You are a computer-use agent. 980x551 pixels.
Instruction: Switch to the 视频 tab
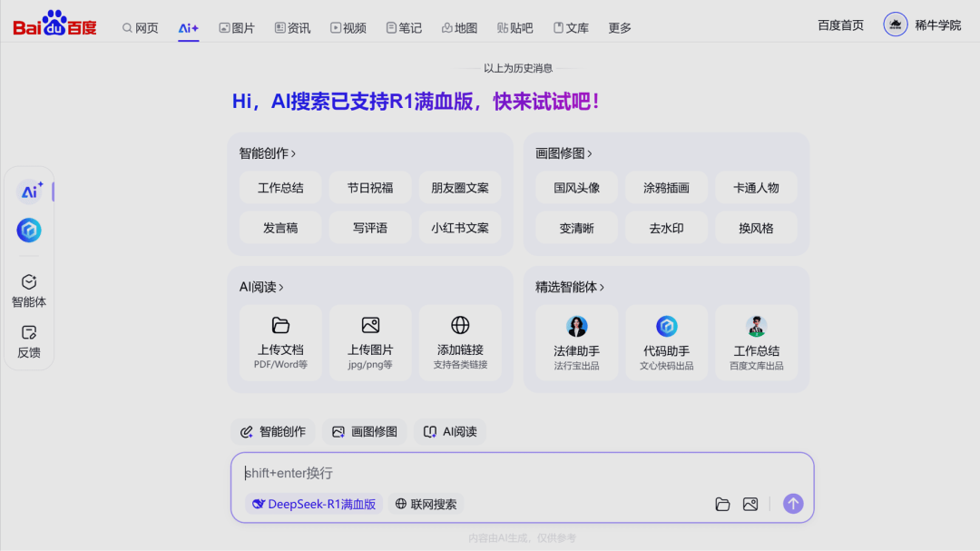tap(348, 28)
